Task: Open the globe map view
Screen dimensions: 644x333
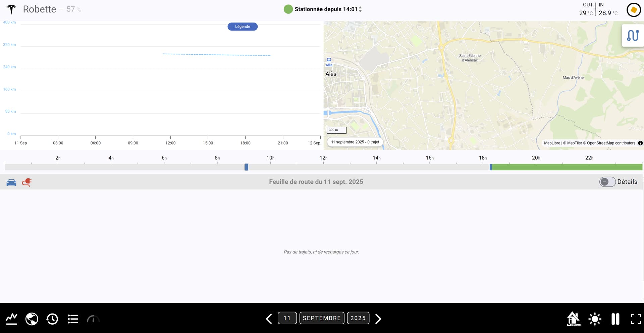Action: coord(32,319)
